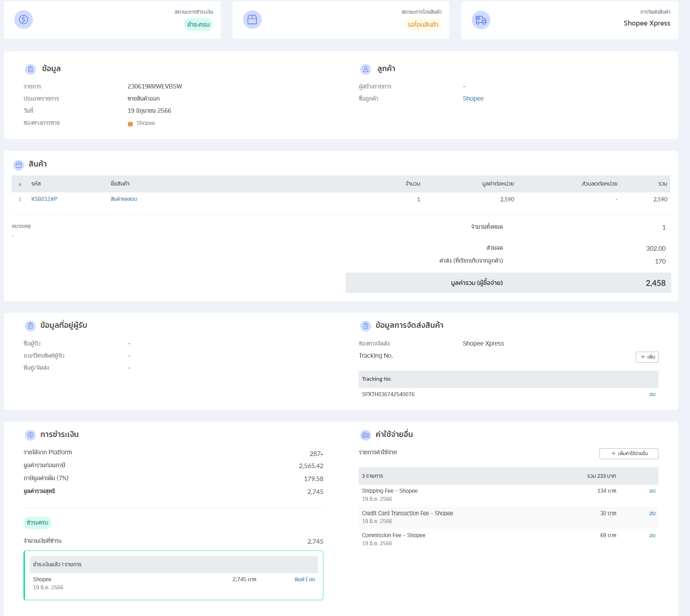The height and width of the screenshot is (616, 690).
Task: Click the Shopee sales channel text
Action: pos(146,123)
